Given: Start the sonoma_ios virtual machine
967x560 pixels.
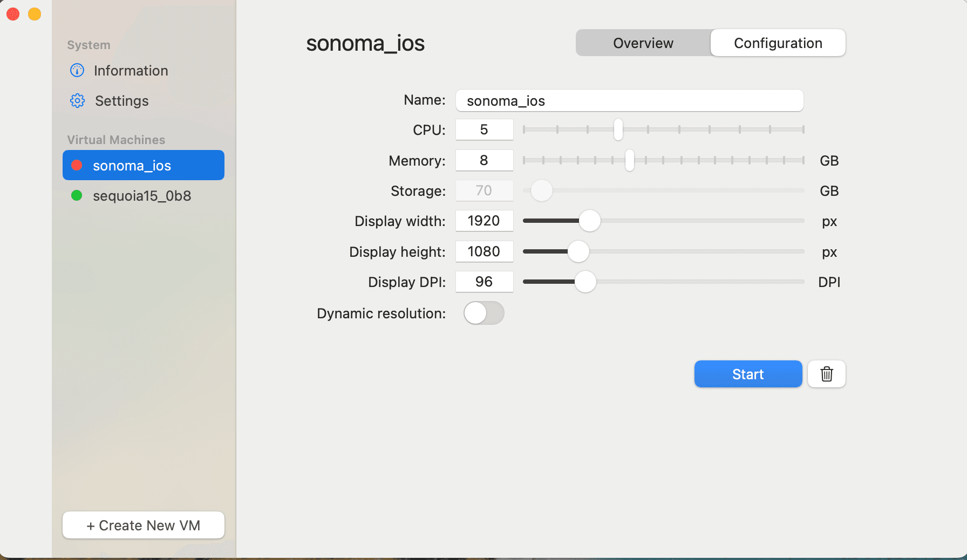Looking at the screenshot, I should click(x=748, y=374).
